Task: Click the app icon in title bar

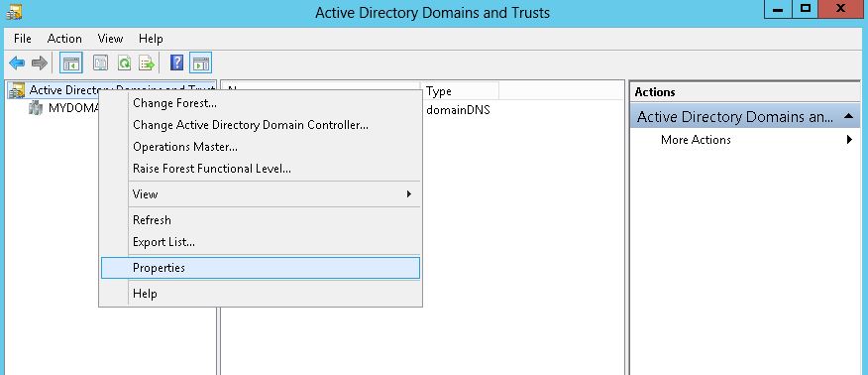Action: point(15,11)
